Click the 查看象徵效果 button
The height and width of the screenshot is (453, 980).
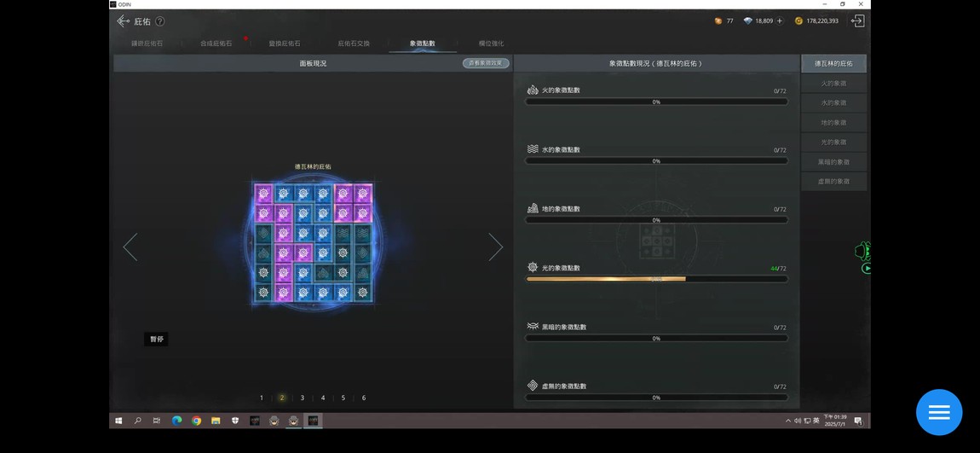point(486,63)
